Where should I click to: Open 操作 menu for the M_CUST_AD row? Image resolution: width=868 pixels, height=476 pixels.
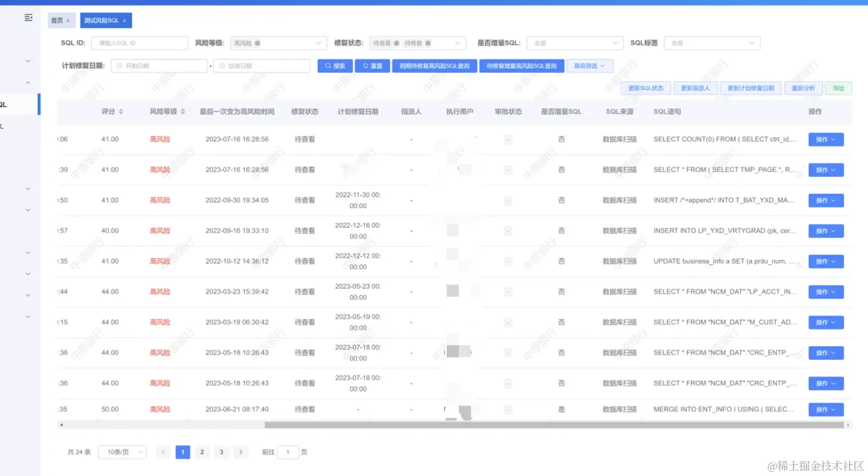[826, 322]
